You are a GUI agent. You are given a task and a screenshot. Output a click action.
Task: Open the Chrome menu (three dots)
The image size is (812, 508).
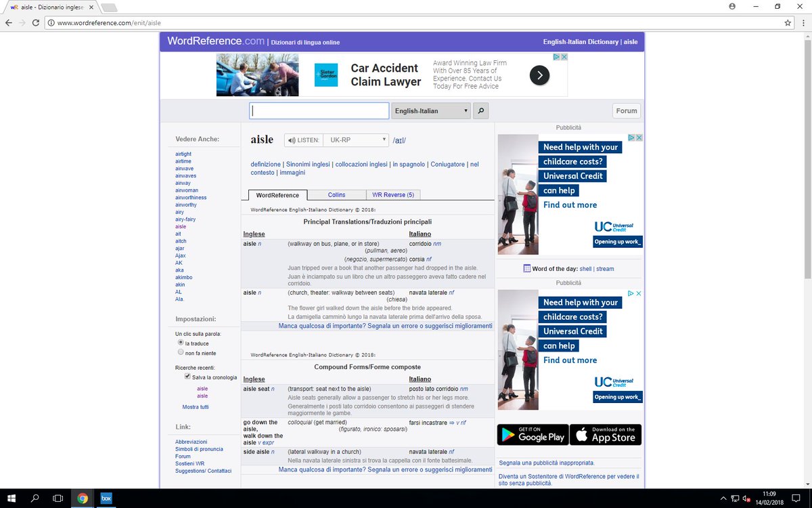(802, 22)
